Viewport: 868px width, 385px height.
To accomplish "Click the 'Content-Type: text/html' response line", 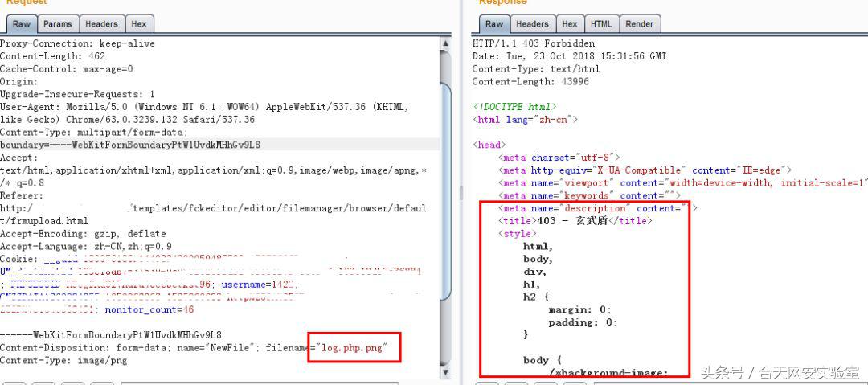I will pyautogui.click(x=536, y=68).
